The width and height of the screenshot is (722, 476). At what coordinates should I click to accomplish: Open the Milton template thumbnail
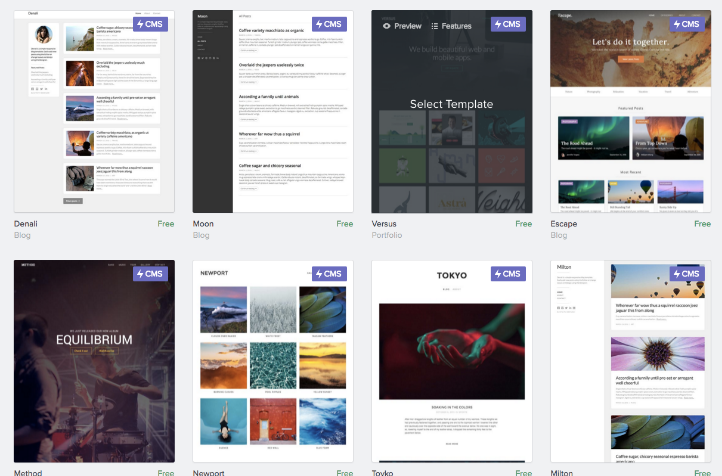coord(630,361)
